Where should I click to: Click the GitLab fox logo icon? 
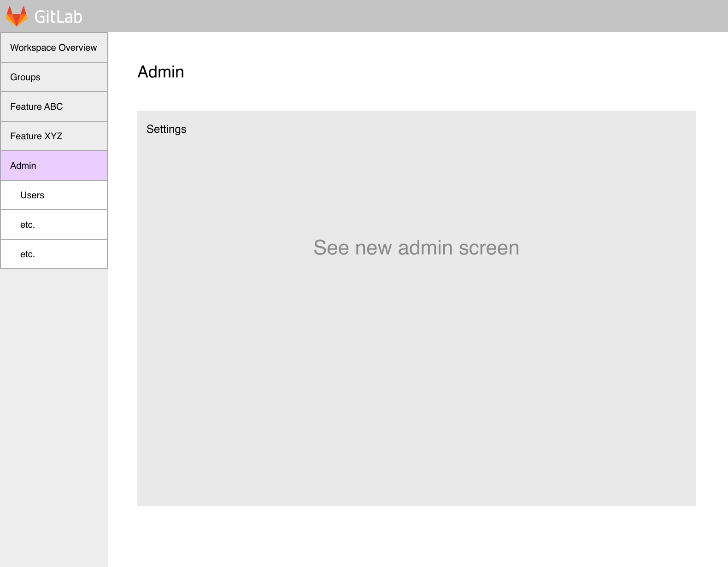[x=17, y=16]
